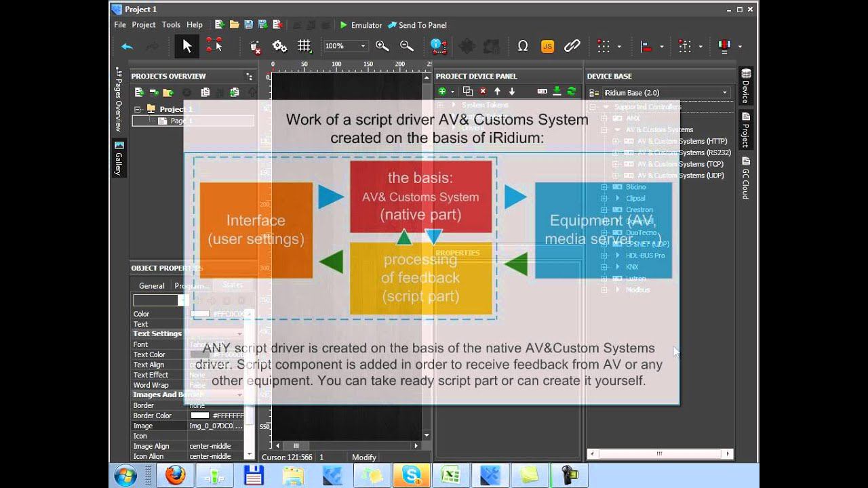Open the Device side tab on right

pos(745,86)
